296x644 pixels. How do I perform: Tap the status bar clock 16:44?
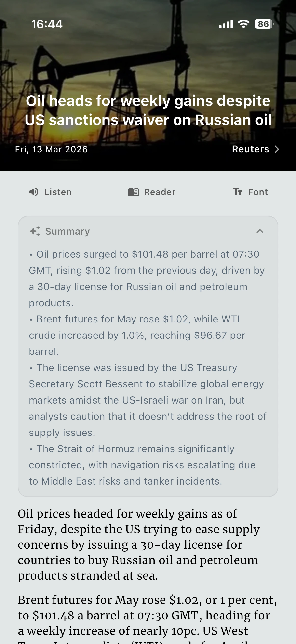click(47, 24)
